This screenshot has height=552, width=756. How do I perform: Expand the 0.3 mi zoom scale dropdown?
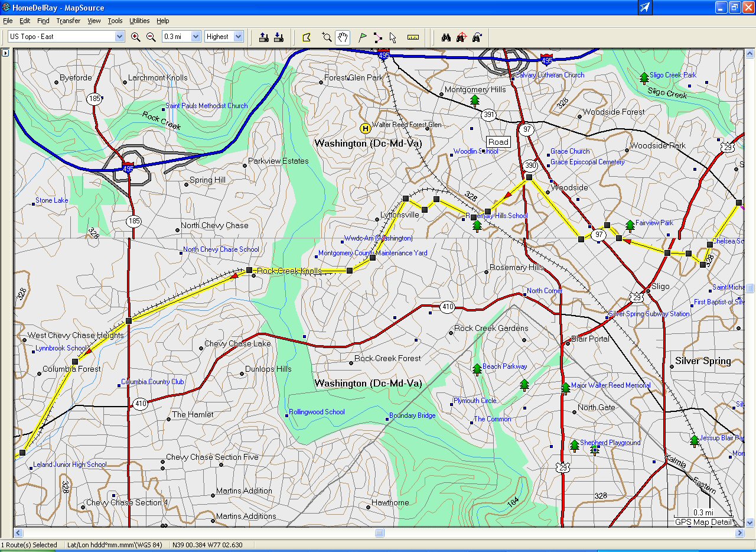coord(195,37)
